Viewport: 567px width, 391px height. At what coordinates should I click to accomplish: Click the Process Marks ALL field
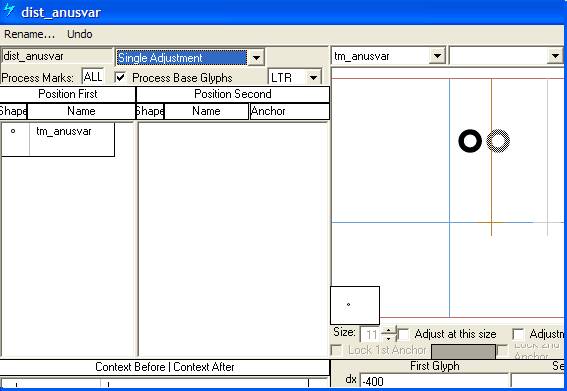pos(93,77)
